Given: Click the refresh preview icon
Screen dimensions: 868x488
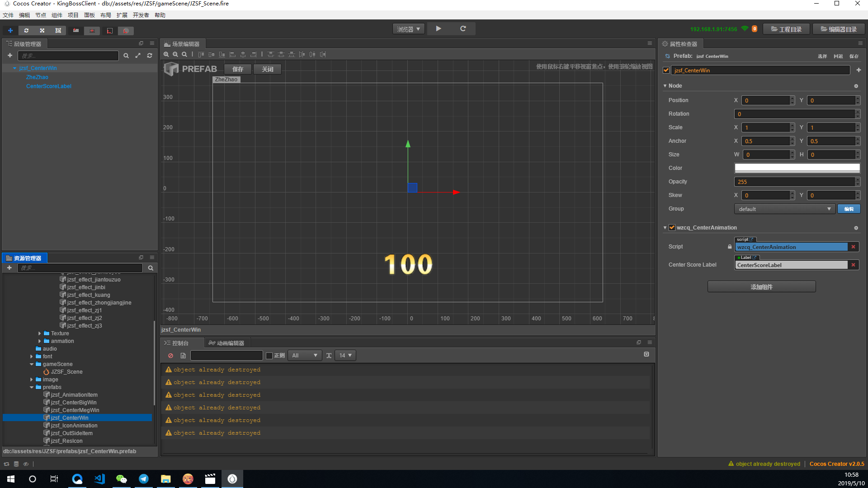Looking at the screenshot, I should click(463, 28).
